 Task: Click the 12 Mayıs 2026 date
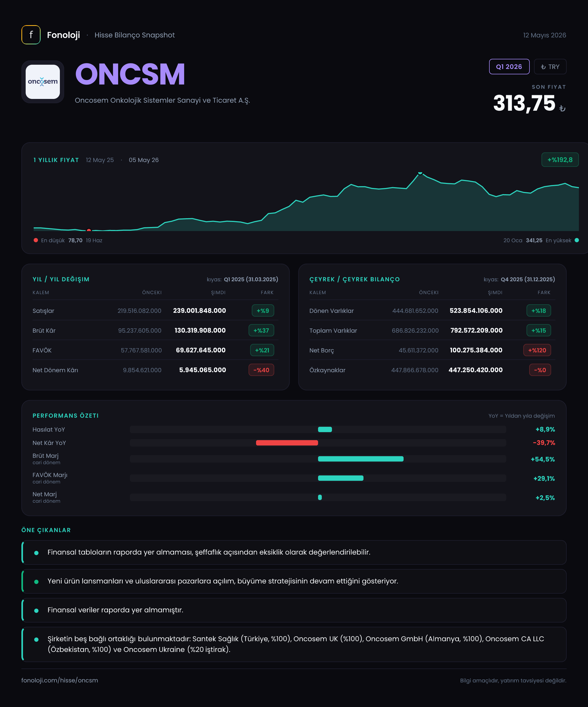coord(544,35)
